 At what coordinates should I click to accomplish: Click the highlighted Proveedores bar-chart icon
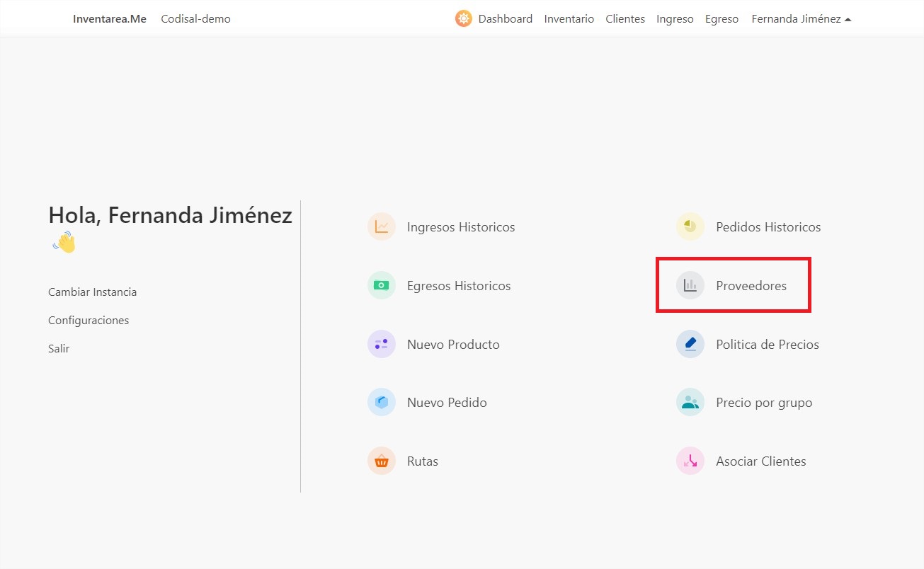690,285
